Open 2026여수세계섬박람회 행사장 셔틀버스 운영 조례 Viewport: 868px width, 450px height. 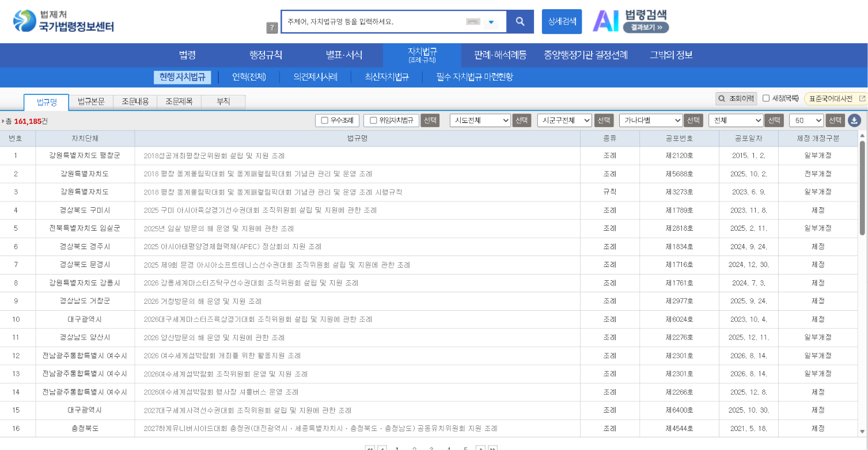point(221,392)
